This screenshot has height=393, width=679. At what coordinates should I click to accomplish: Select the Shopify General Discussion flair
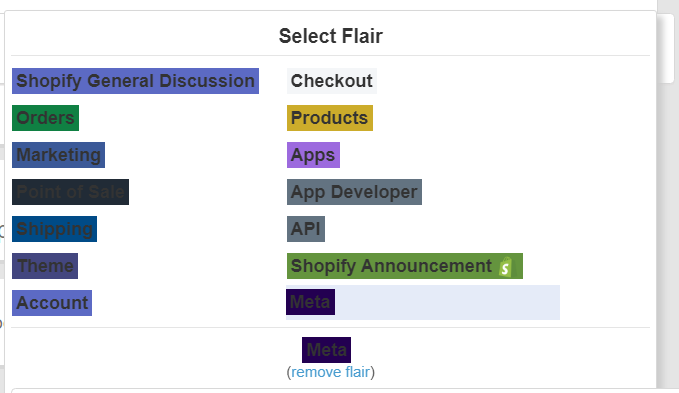click(x=135, y=81)
